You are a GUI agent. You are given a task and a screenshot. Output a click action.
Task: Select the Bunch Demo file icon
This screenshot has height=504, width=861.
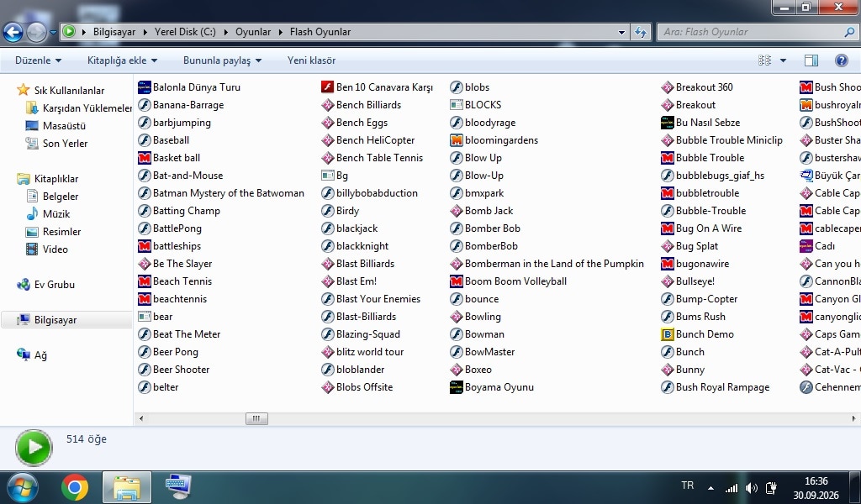coord(667,334)
